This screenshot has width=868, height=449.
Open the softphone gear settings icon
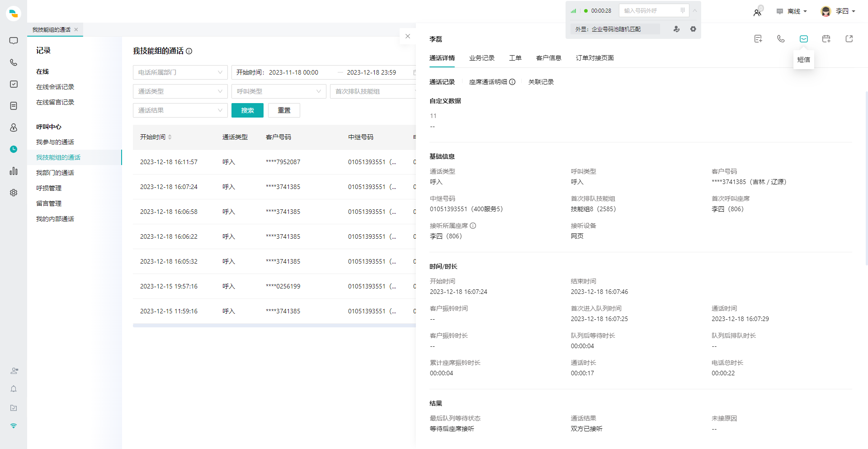pyautogui.click(x=693, y=29)
